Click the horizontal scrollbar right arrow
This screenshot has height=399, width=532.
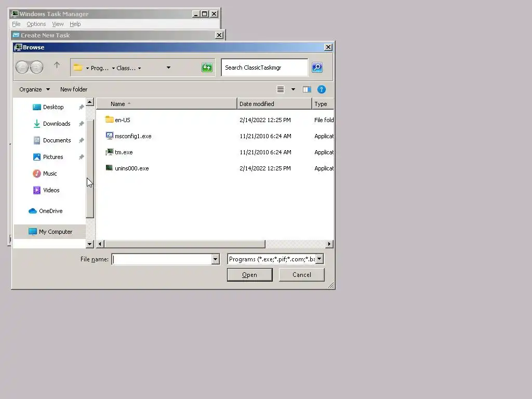[329, 244]
